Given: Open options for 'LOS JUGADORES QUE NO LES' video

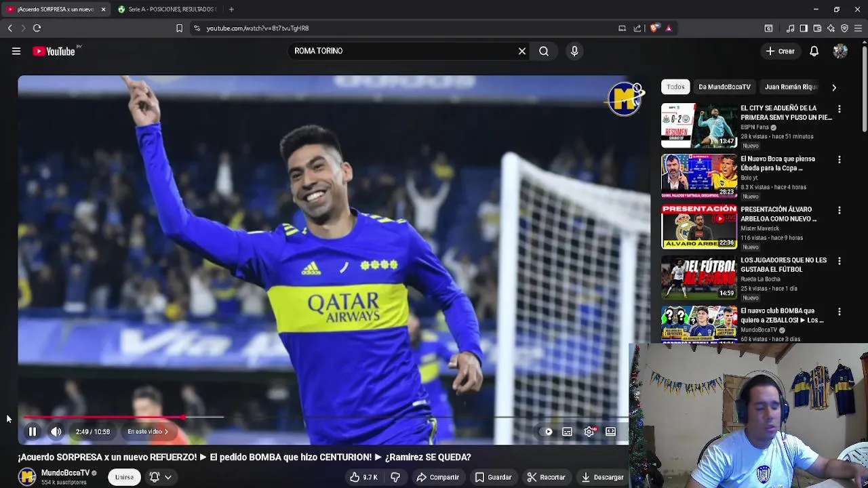Looking at the screenshot, I should point(840,261).
